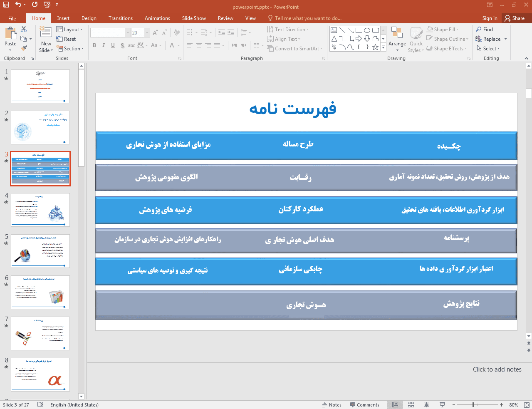Expand the Layout dropdown
The height and width of the screenshot is (409, 532).
70,30
